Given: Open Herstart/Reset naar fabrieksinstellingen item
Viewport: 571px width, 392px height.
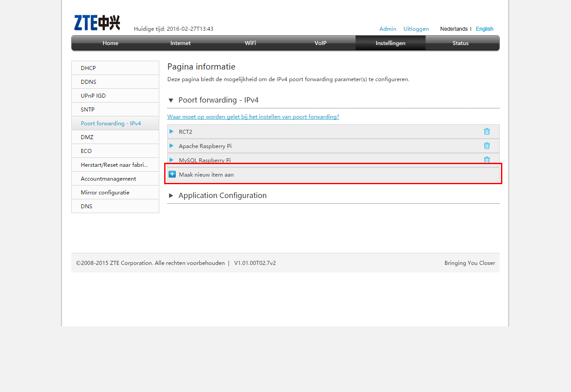Looking at the screenshot, I should pos(115,165).
